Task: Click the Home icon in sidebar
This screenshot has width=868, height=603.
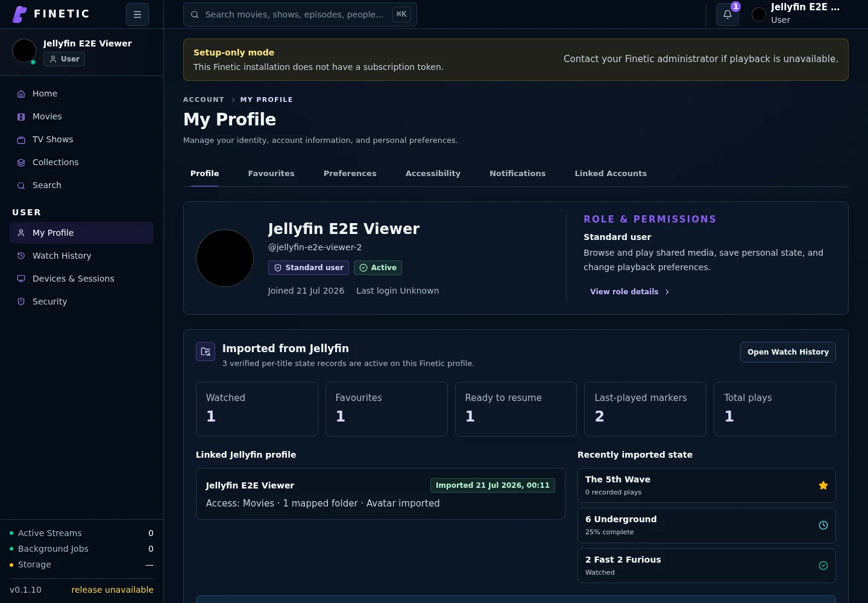Action: 21,94
